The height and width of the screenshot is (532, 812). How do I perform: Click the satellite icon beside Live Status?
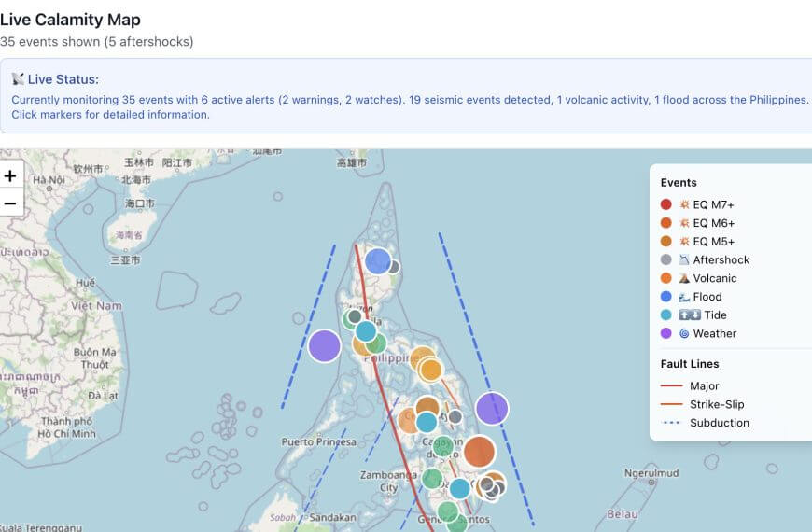coord(18,78)
